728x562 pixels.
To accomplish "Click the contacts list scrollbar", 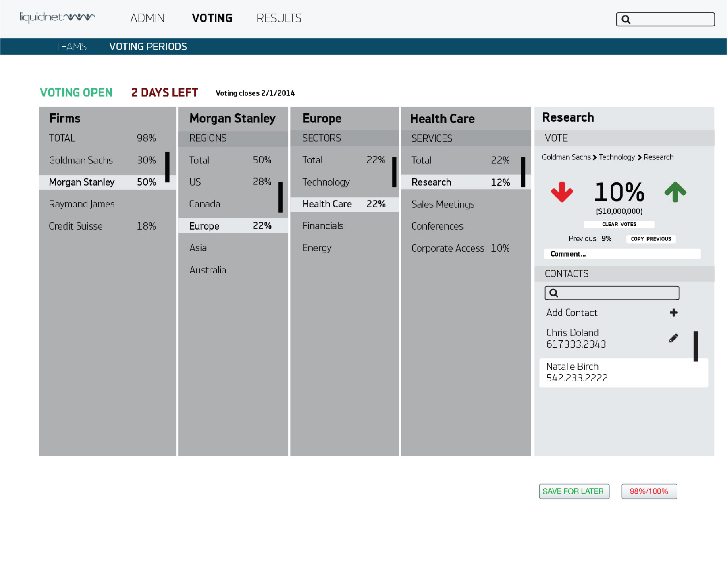I will 697,347.
